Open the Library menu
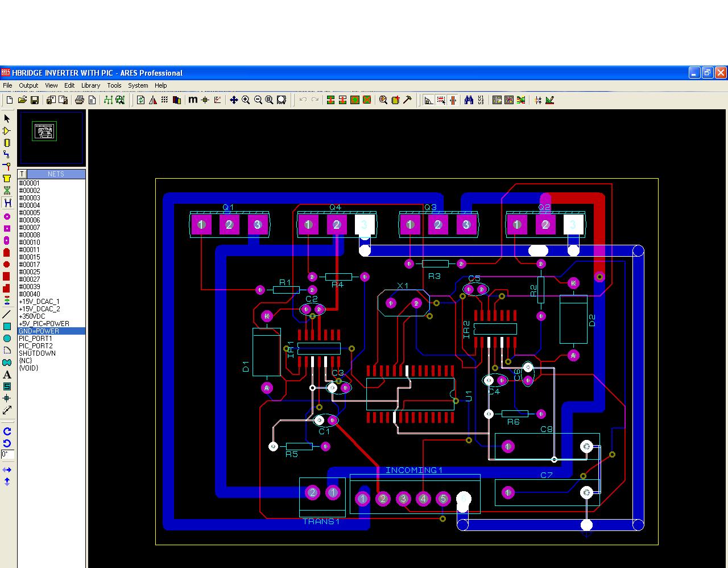 tap(90, 85)
